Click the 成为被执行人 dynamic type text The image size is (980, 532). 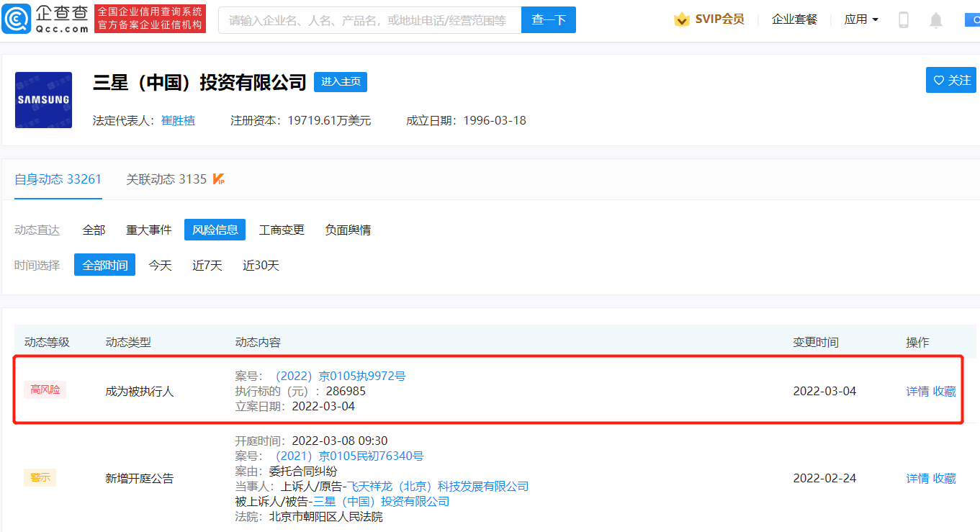coord(140,392)
